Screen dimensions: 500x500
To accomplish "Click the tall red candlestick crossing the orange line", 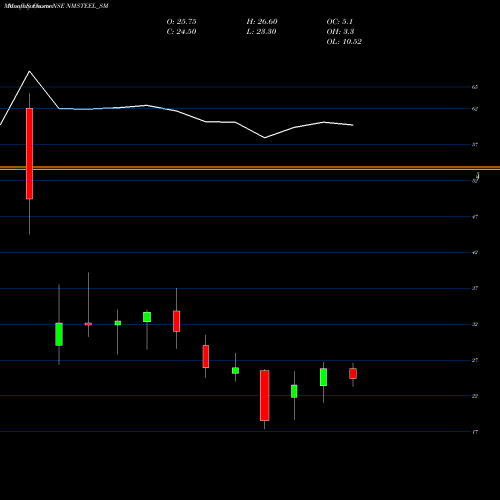I will pos(29,154).
